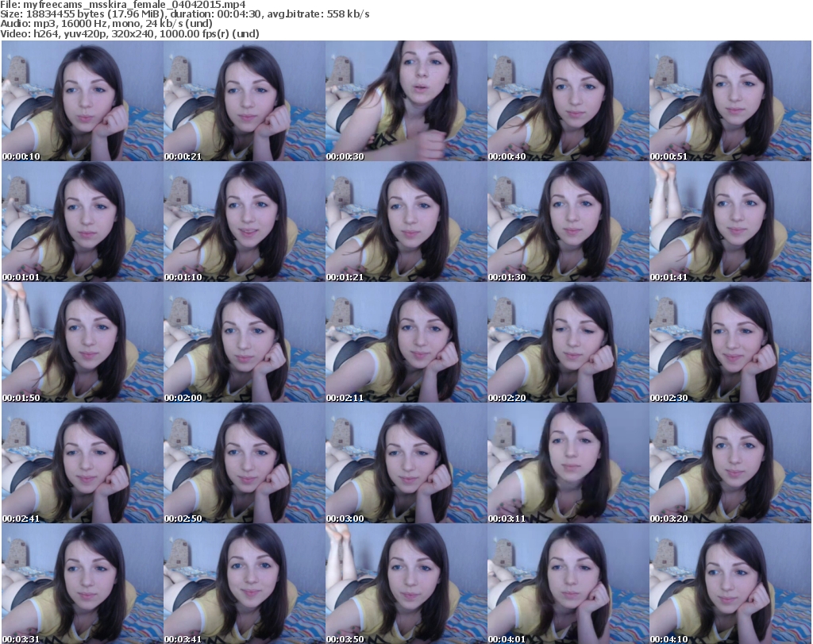The image size is (813, 644).
Task: Select the thumbnail frame stamped 00:00:10
Action: [83, 101]
